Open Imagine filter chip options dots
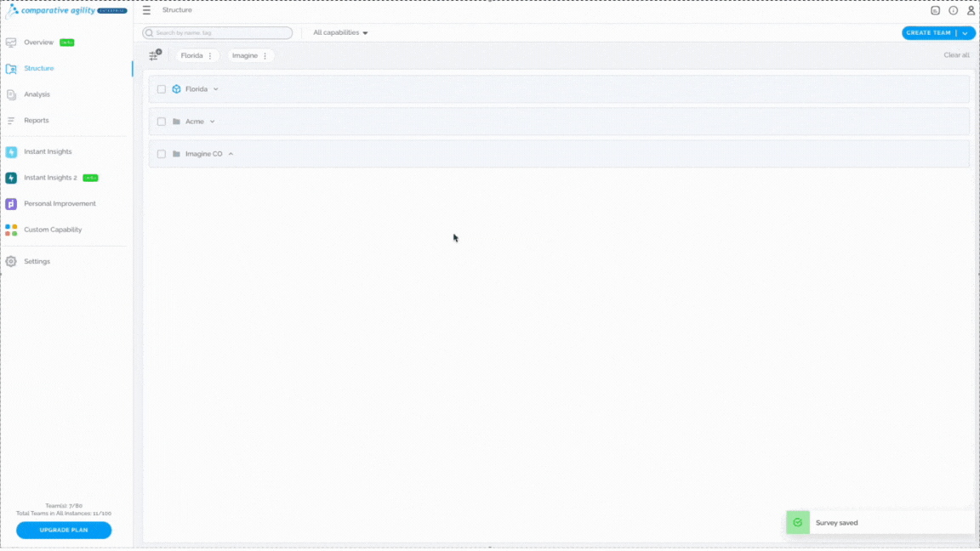Viewport: 980px width, 551px height. pyautogui.click(x=265, y=55)
